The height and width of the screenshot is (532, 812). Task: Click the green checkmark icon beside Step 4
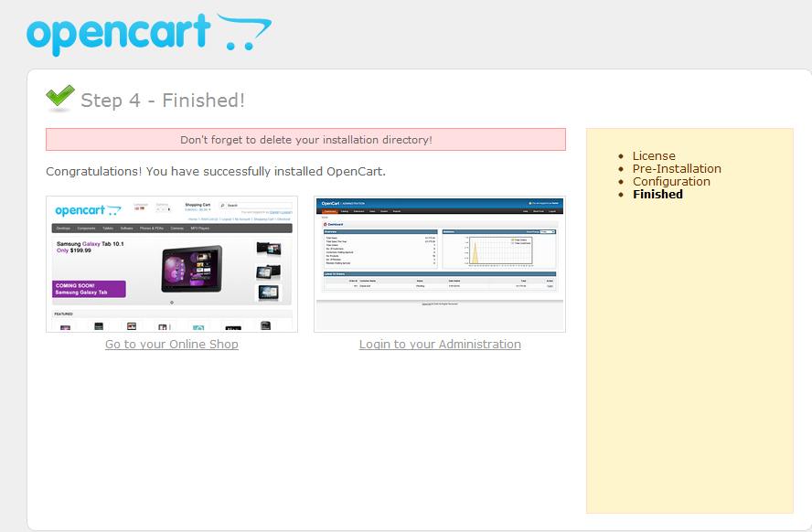click(x=60, y=99)
